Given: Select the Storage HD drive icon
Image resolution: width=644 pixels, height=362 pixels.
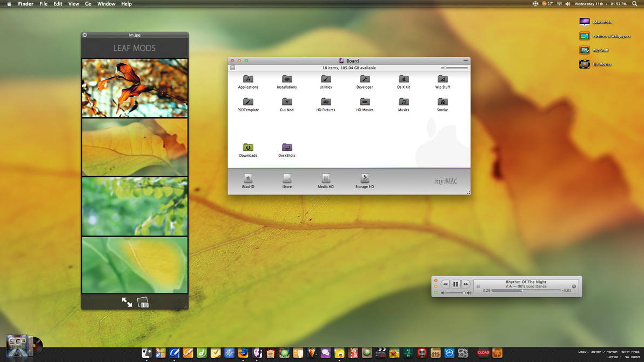Looking at the screenshot, I should [364, 178].
